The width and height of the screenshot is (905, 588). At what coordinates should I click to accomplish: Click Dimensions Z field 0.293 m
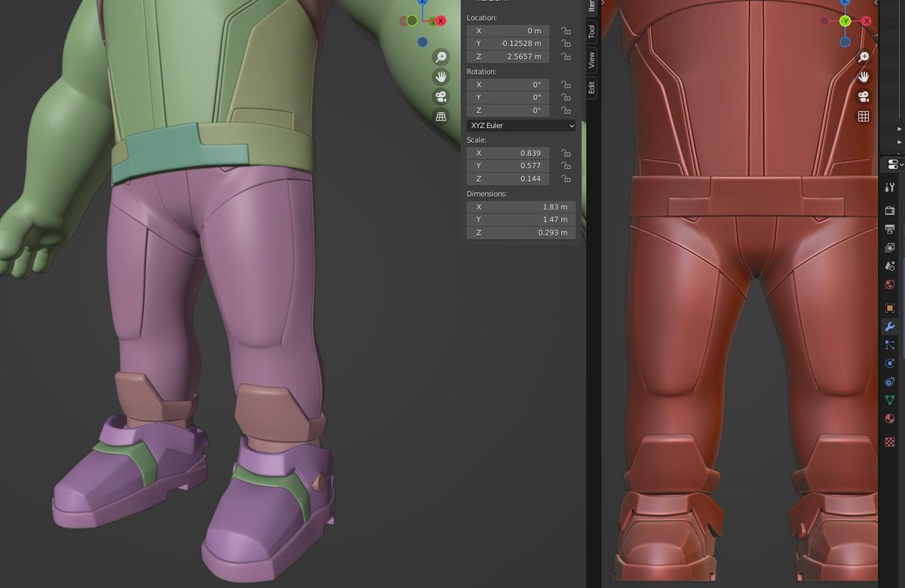pos(521,233)
